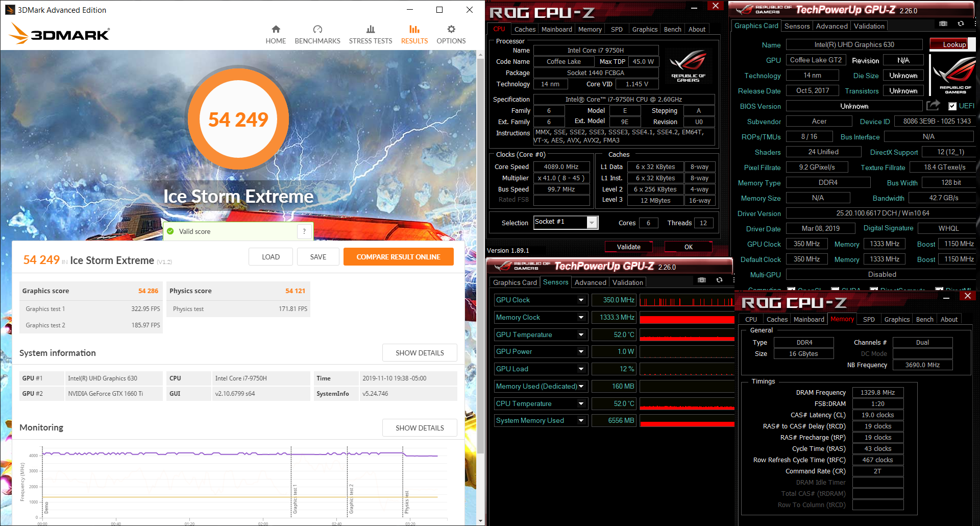Show details for Monitoring

click(x=420, y=428)
